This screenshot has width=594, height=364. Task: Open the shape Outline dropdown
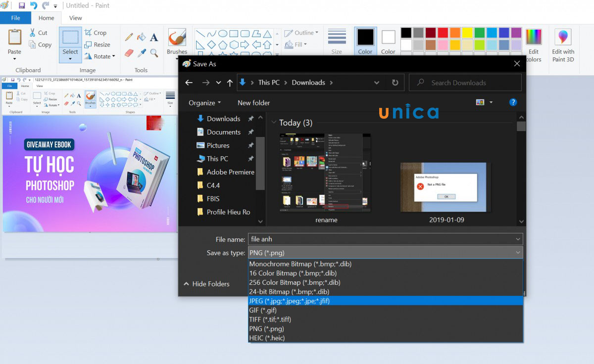[x=301, y=33]
